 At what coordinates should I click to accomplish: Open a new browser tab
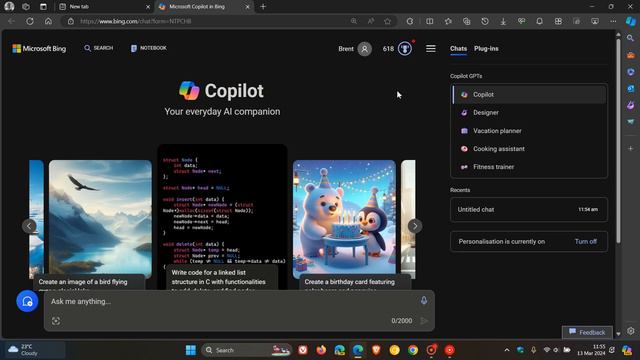pyautogui.click(x=263, y=7)
